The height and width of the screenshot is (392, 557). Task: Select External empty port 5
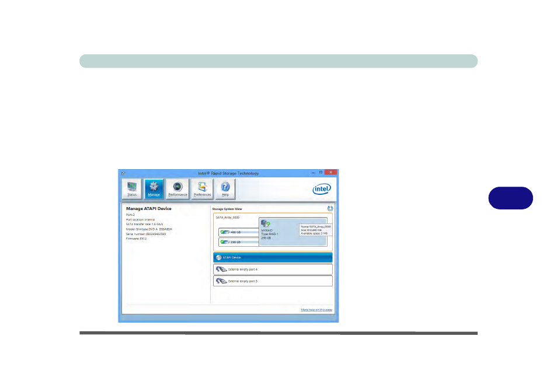(273, 281)
